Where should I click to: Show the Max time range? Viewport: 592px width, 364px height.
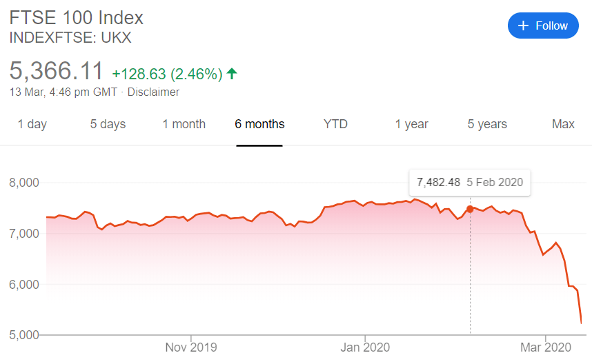tap(563, 124)
